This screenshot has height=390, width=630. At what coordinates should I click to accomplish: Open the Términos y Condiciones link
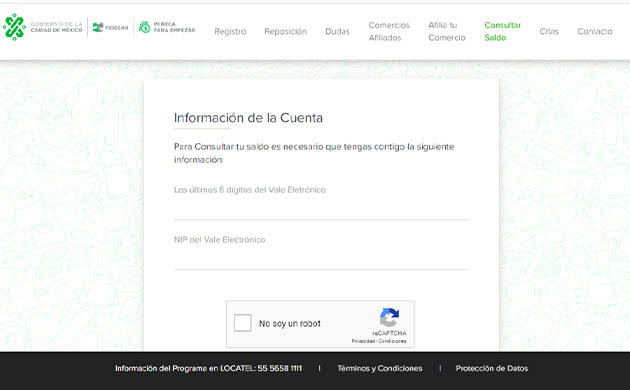point(380,368)
